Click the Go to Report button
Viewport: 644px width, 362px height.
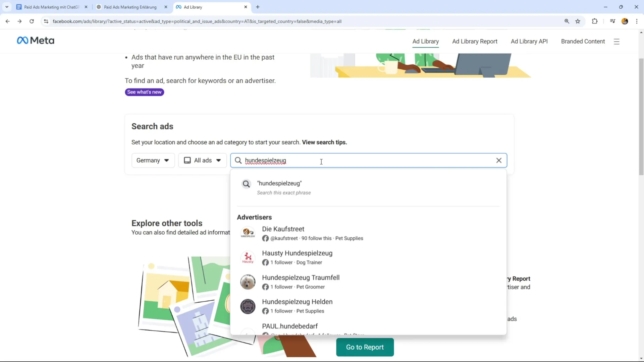(365, 347)
